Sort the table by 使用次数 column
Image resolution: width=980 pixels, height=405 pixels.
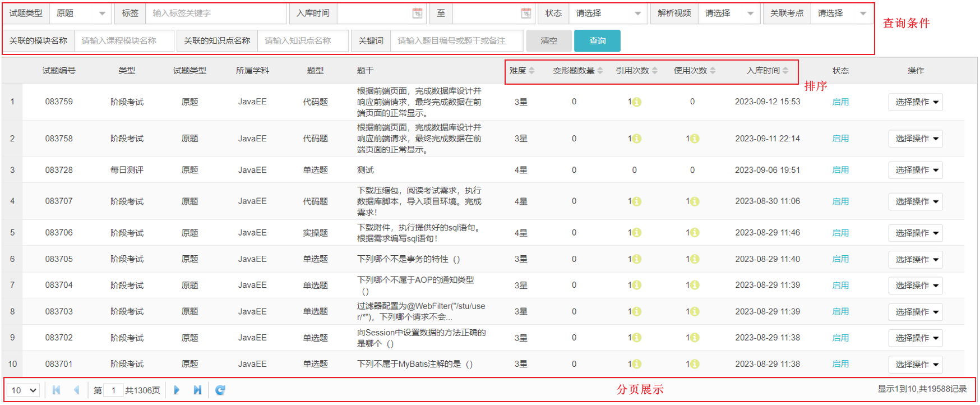694,71
